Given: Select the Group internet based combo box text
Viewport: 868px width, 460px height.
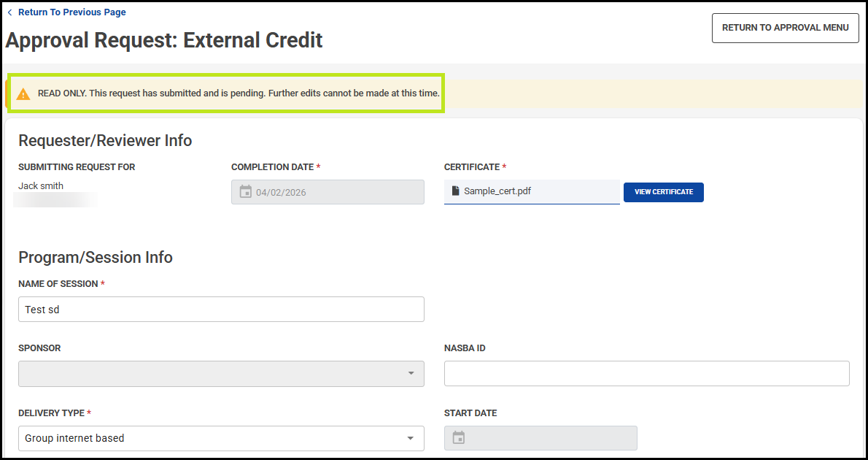Looking at the screenshot, I should (x=74, y=438).
